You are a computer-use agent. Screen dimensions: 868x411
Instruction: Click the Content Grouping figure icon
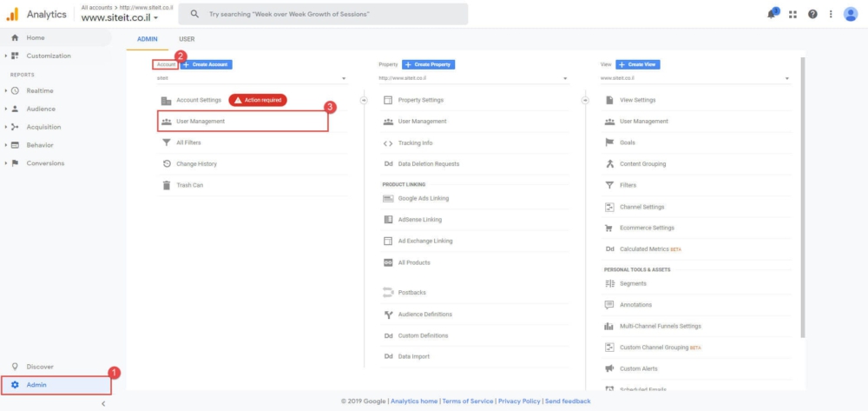609,164
